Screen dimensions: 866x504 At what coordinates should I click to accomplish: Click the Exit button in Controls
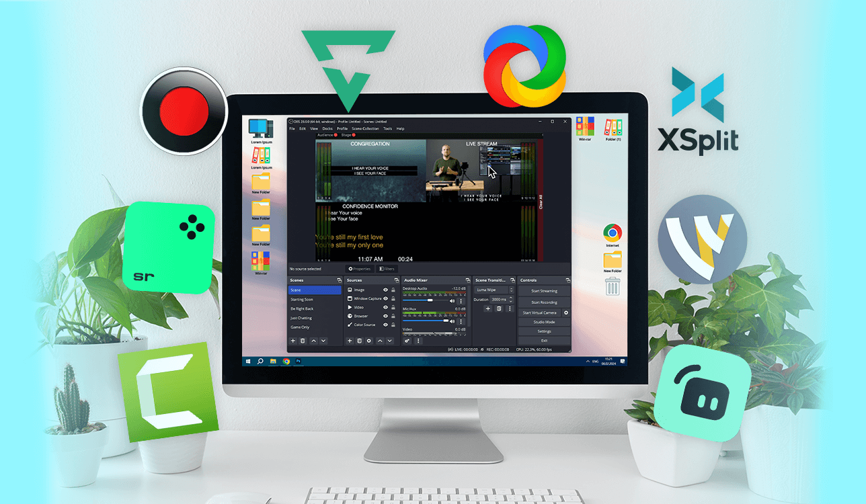tap(544, 341)
